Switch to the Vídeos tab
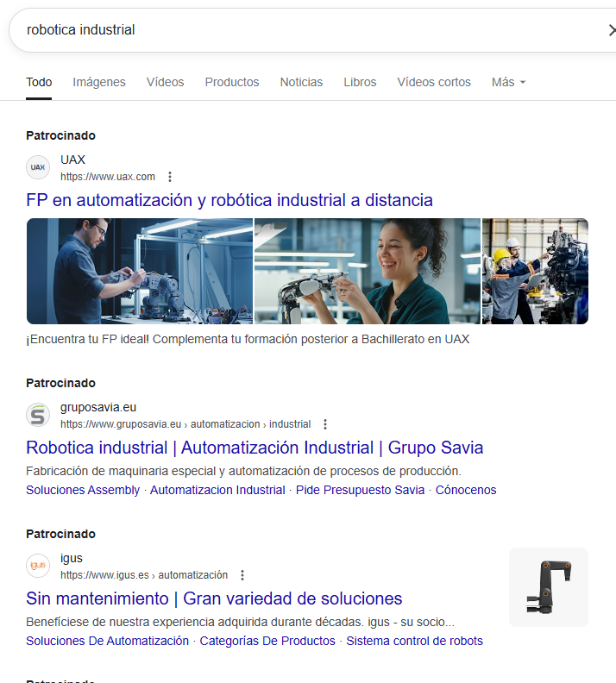Image resolution: width=616 pixels, height=683 pixels. pyautogui.click(x=165, y=82)
